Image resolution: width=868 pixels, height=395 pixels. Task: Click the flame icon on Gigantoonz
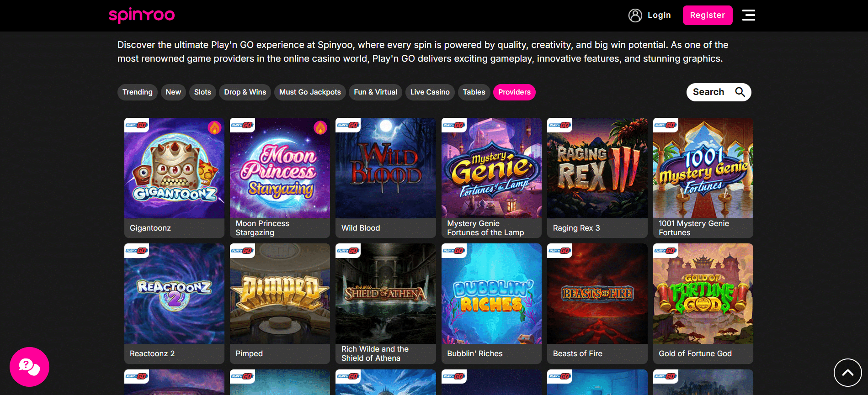tap(214, 128)
